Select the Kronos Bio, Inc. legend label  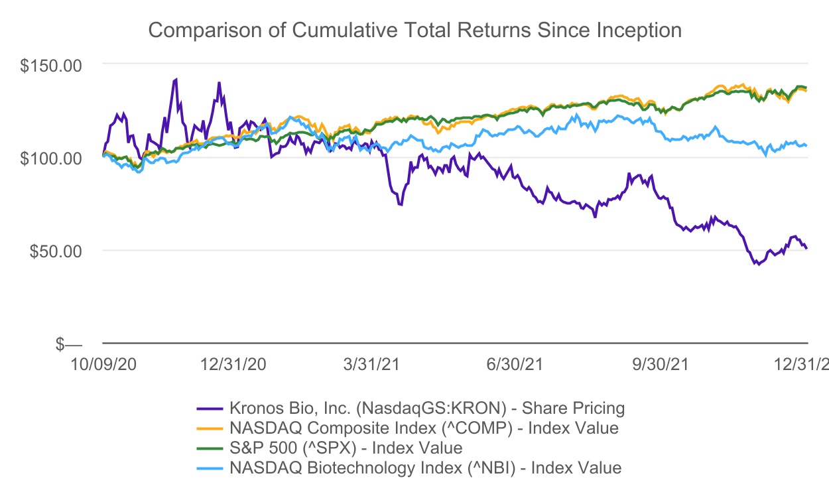427,407
